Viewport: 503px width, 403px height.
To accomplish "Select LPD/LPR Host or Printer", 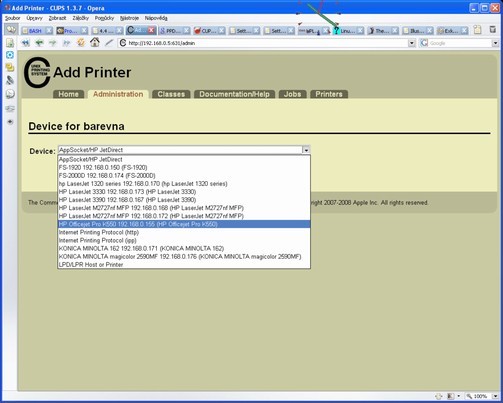I will (x=184, y=265).
